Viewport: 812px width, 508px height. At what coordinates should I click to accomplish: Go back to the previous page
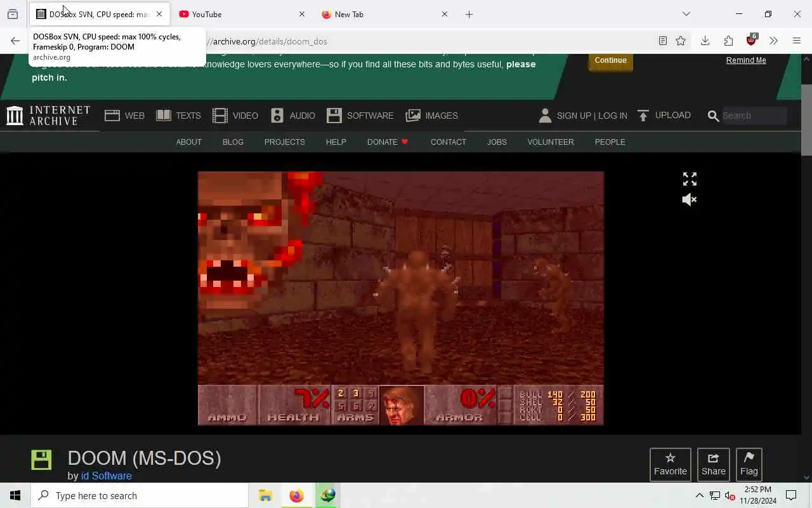pos(15,41)
